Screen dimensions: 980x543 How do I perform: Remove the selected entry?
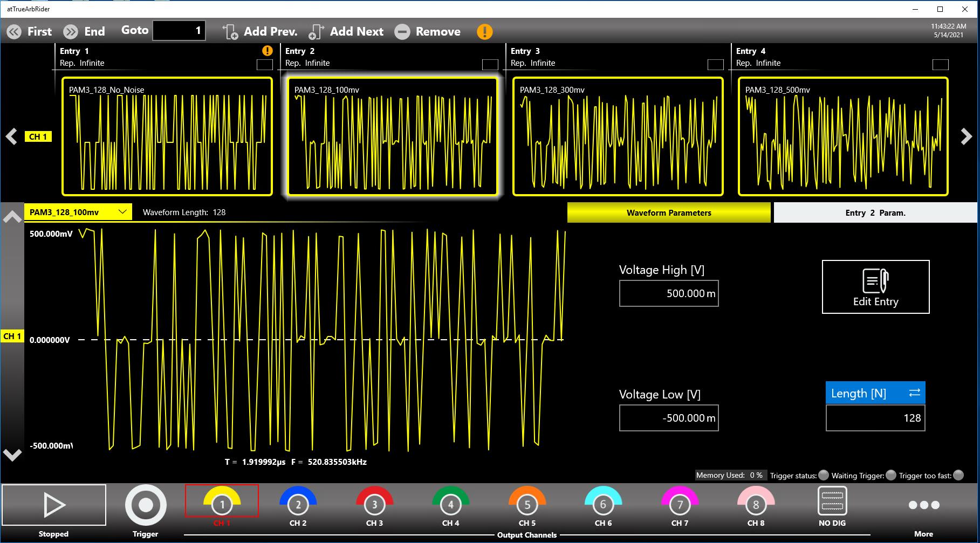coord(427,32)
